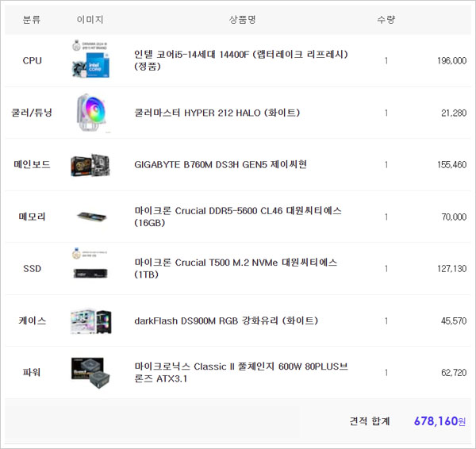Select the SSD category label

[32, 269]
